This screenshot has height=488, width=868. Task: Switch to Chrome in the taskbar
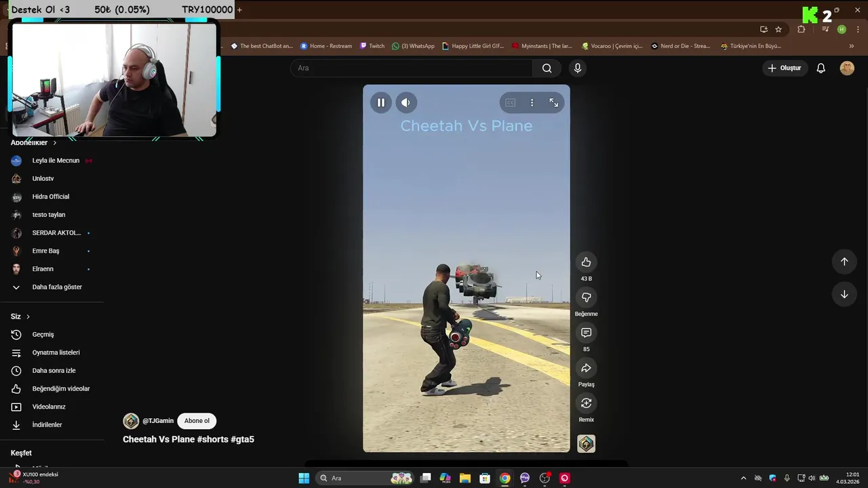[505, 479]
